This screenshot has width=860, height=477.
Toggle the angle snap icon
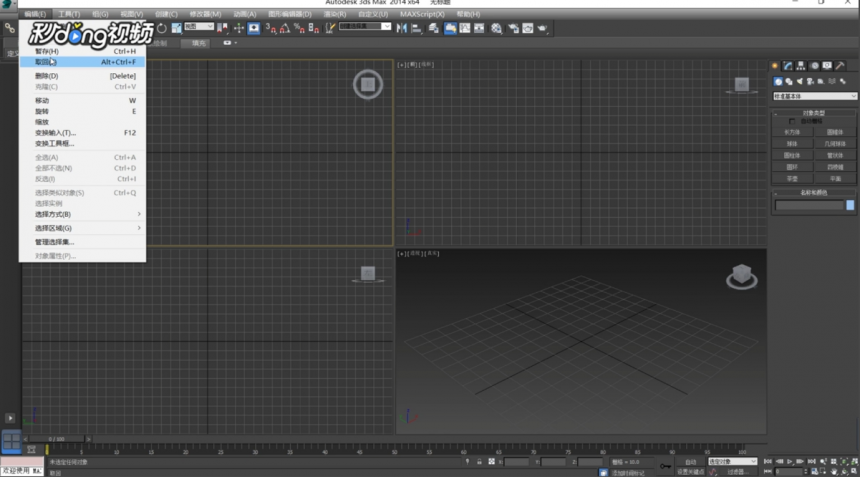tap(285, 28)
